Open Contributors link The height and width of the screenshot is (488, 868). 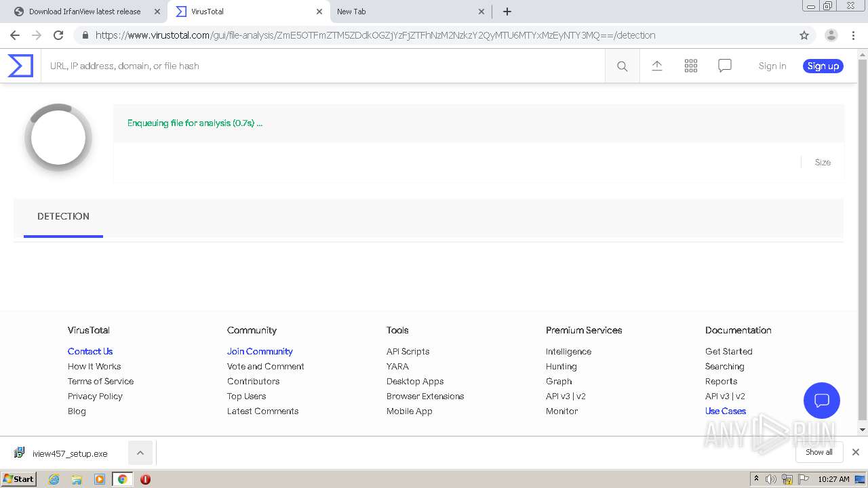coord(253,381)
